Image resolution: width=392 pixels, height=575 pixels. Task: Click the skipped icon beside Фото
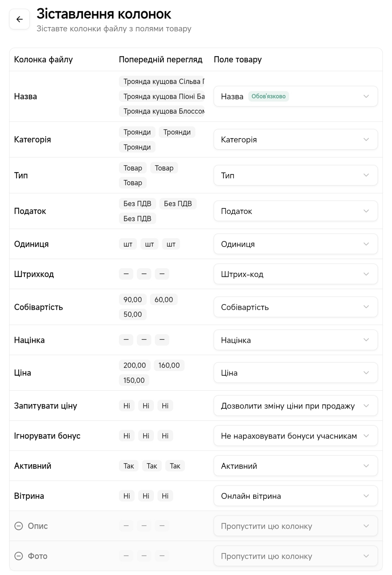pos(19,556)
